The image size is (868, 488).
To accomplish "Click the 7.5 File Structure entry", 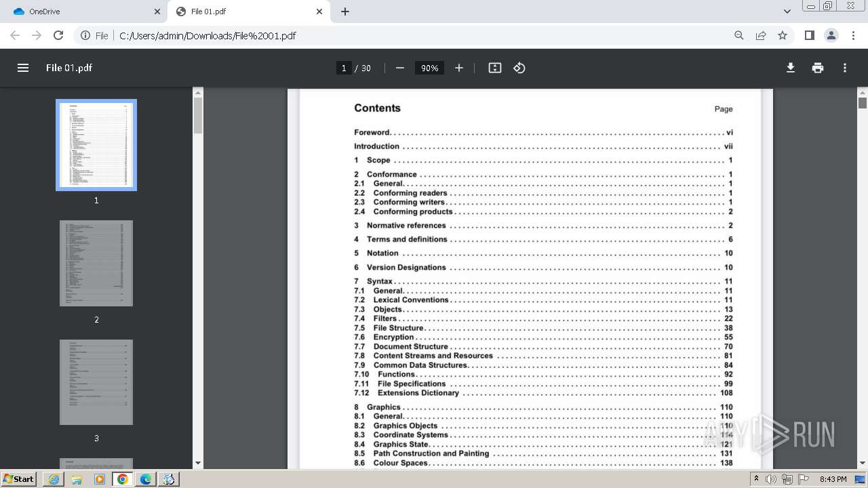I will pyautogui.click(x=543, y=327).
